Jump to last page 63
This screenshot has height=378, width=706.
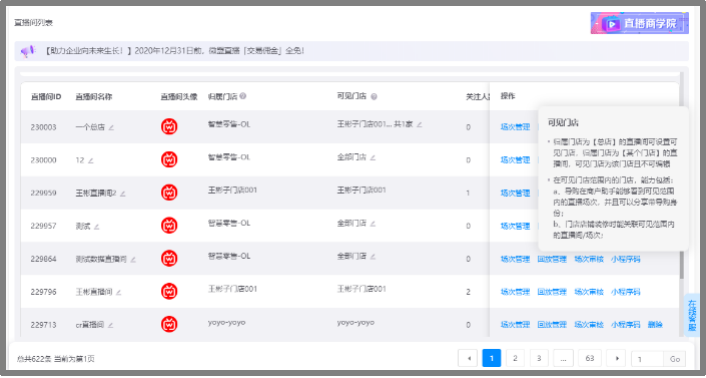[x=590, y=358]
